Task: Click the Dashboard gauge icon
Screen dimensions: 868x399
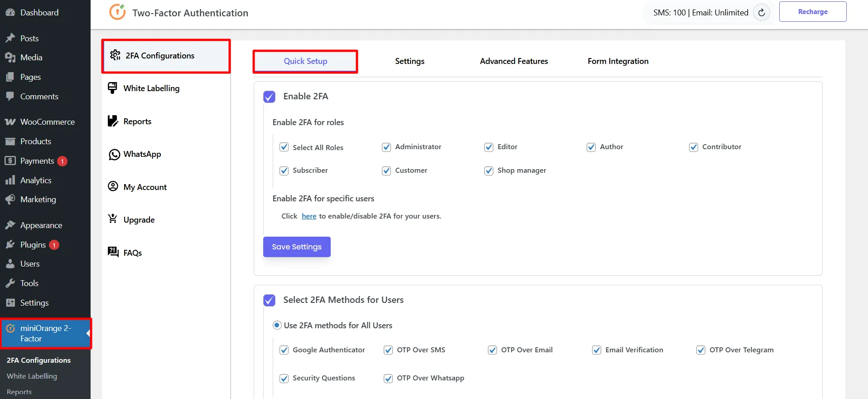Action: coord(10,13)
